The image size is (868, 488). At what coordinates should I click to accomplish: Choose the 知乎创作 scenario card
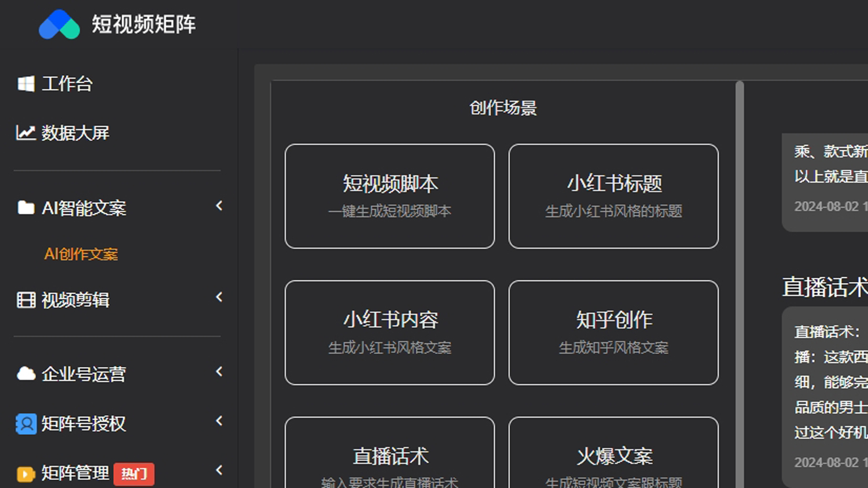[613, 332]
